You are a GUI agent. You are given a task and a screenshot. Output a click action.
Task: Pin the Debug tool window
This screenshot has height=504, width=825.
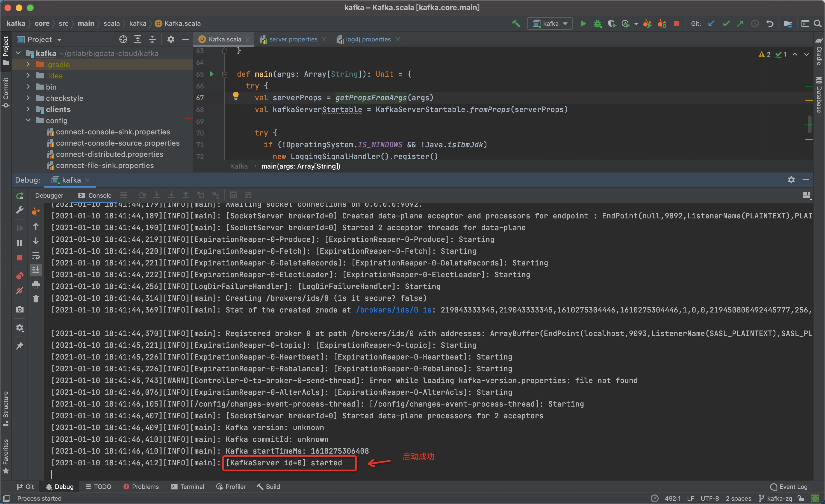point(20,346)
